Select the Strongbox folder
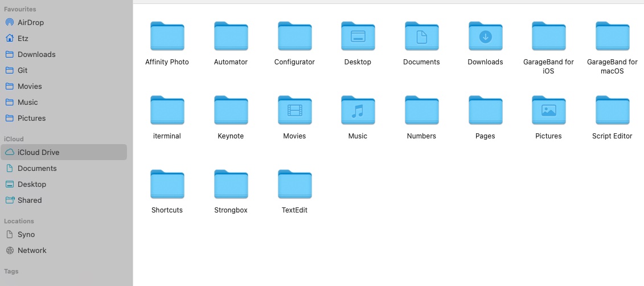This screenshot has height=286, width=644. [231, 184]
